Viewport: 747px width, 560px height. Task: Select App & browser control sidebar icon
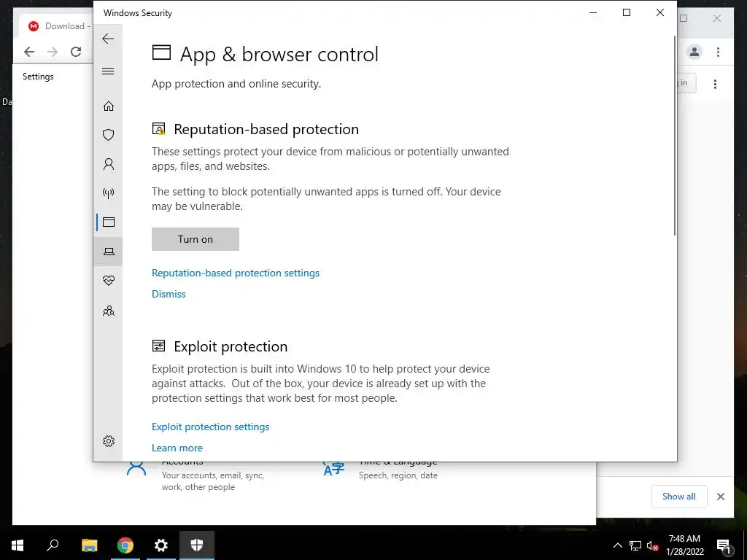coord(109,222)
